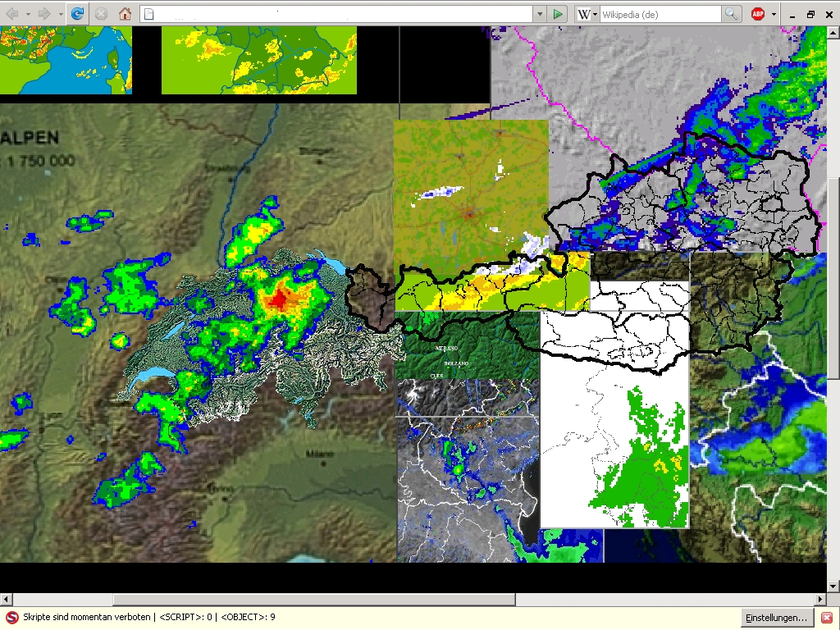
Task: Click the Skripte sind momentan verboten message
Action: click(87, 617)
